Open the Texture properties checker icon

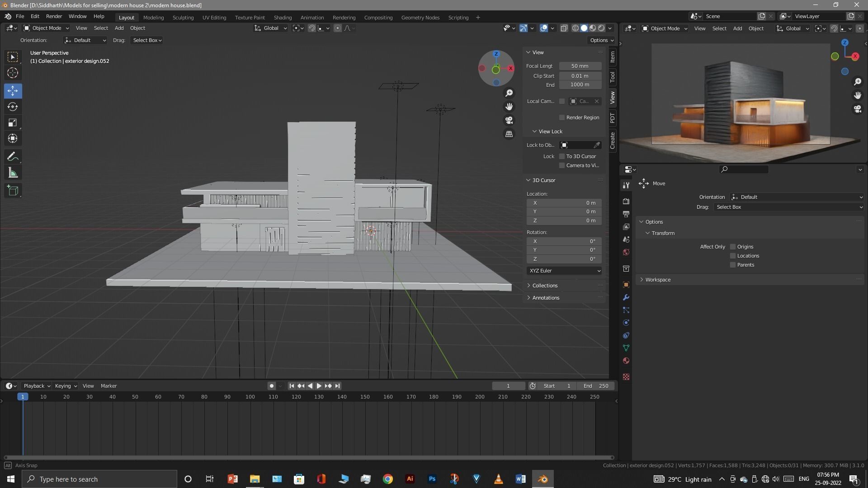626,377
